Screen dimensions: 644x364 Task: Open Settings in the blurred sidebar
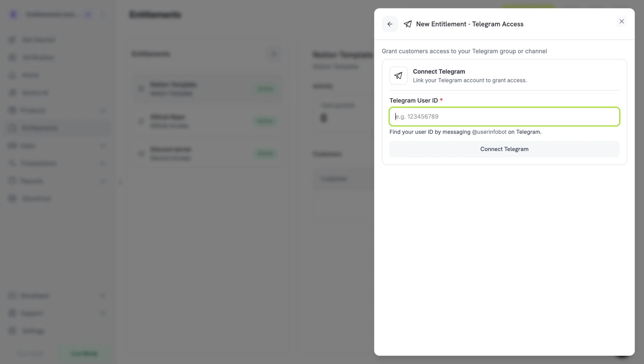click(x=58, y=331)
